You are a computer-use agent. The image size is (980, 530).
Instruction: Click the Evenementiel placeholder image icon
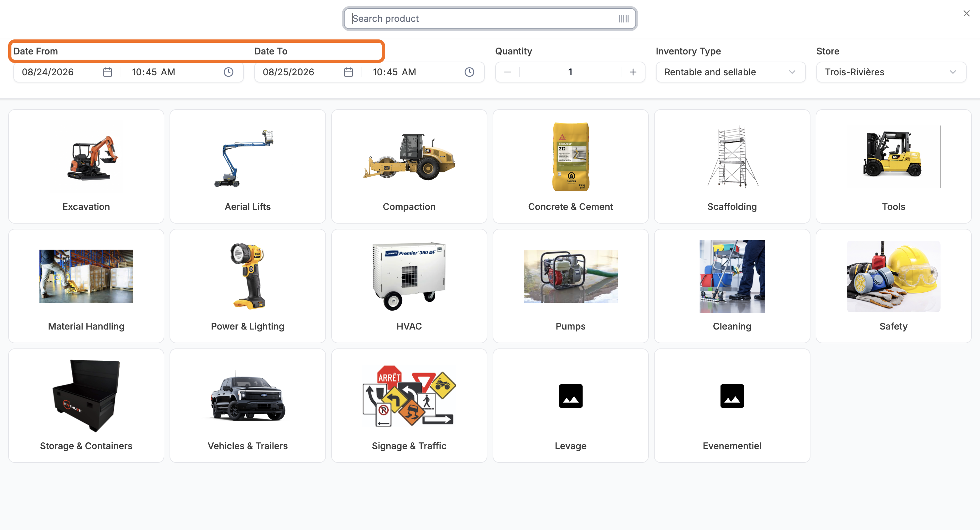click(x=732, y=396)
